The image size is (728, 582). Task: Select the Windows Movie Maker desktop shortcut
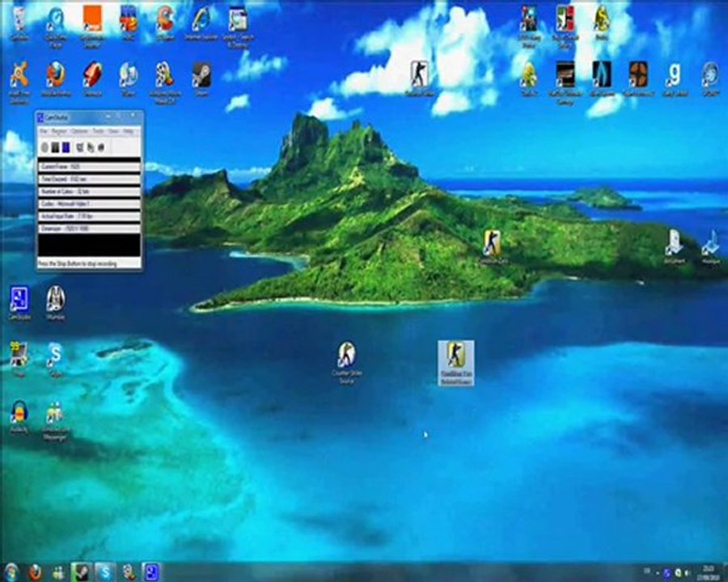(x=165, y=82)
